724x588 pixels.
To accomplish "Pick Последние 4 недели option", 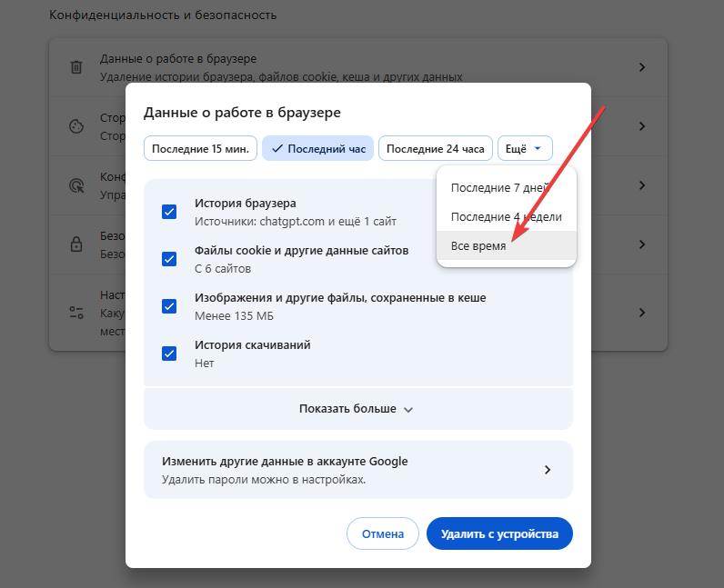I will (506, 217).
